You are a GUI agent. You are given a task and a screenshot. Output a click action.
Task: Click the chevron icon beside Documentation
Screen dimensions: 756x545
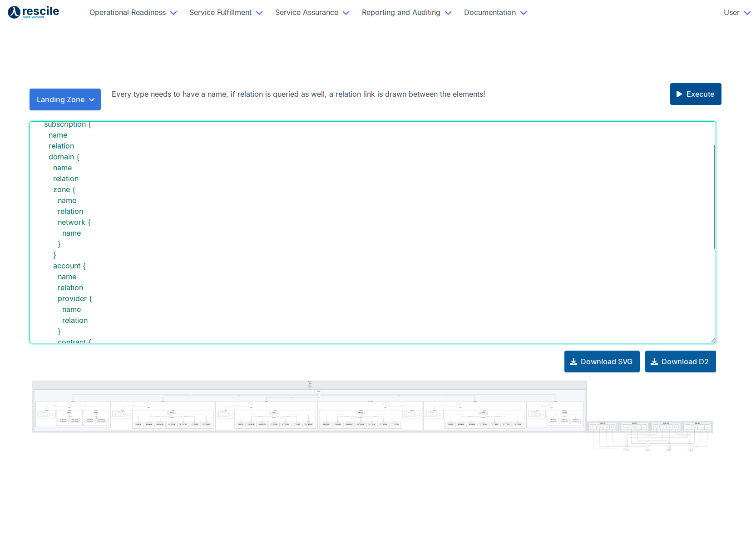click(524, 13)
